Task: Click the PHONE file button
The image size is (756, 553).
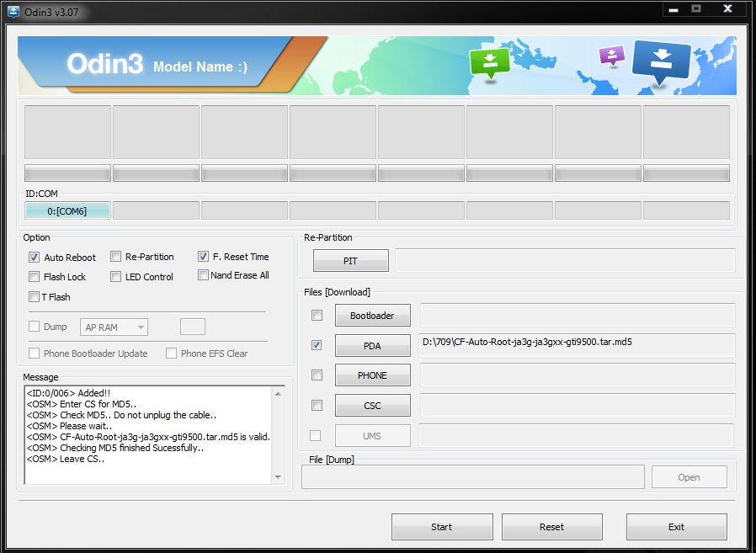Action: pos(373,375)
